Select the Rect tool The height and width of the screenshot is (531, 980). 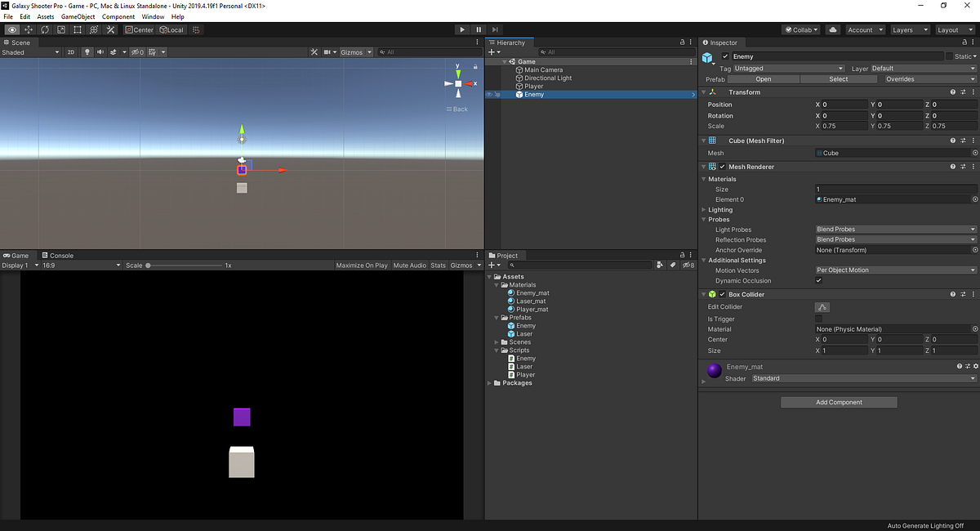coord(77,29)
